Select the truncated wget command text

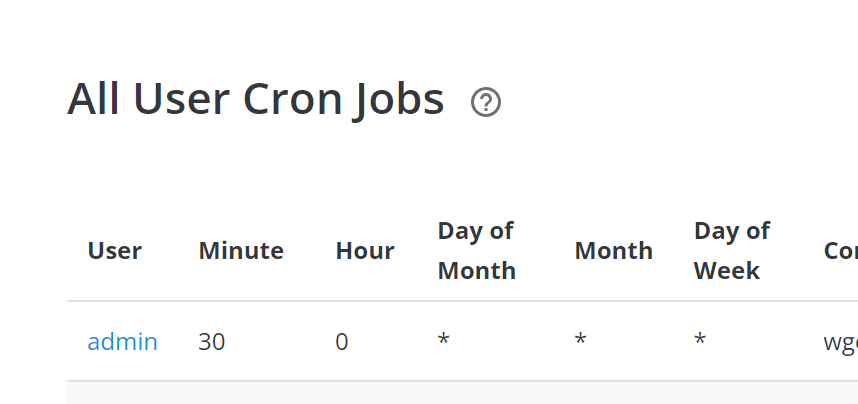840,343
